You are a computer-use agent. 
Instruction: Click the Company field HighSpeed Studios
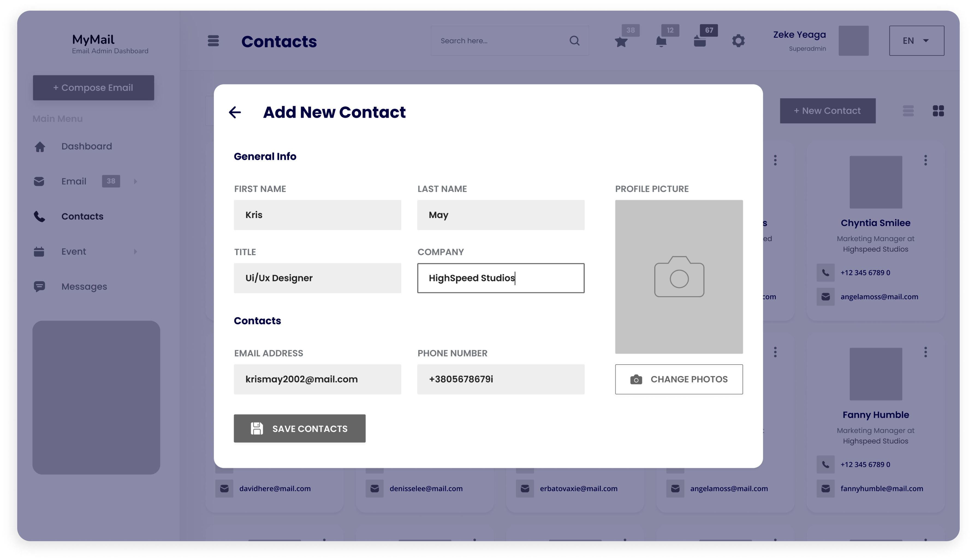(x=500, y=278)
